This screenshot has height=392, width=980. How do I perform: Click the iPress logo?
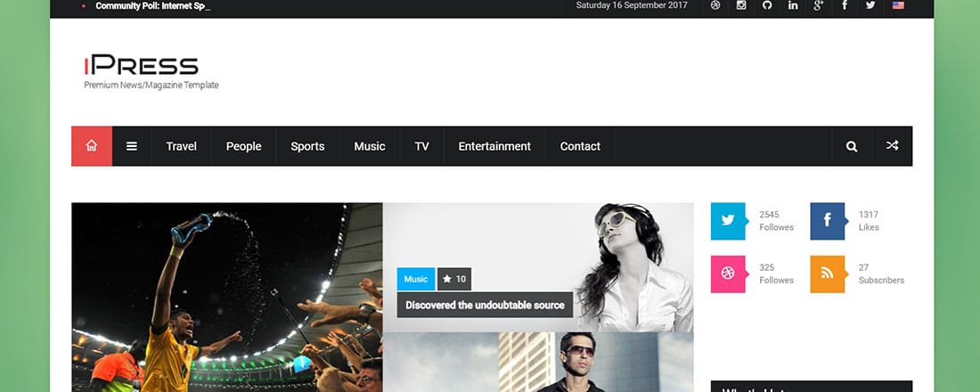[x=142, y=65]
